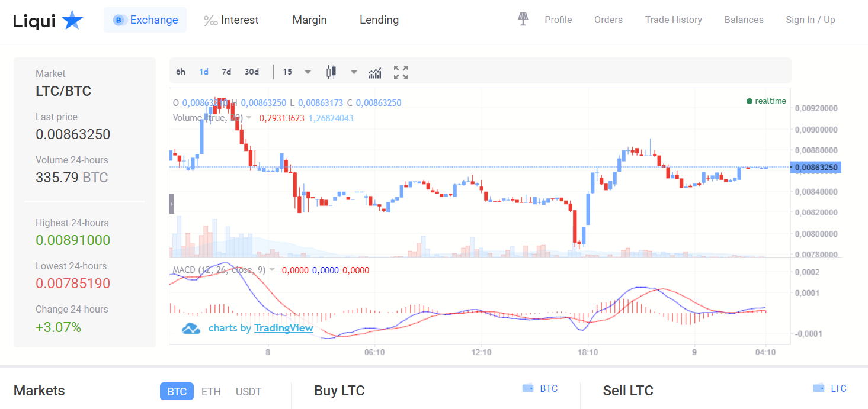868x409 pixels.
Task: Go to the Lending tab
Action: [x=379, y=20]
